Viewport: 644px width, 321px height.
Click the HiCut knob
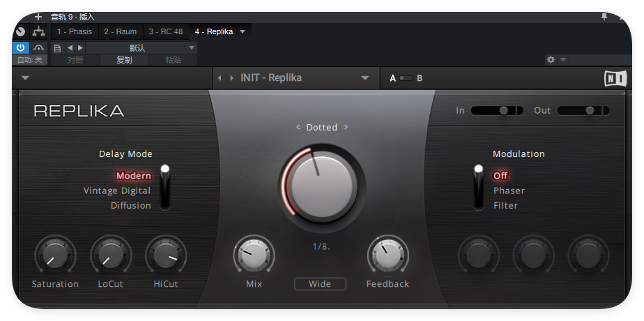[166, 255]
